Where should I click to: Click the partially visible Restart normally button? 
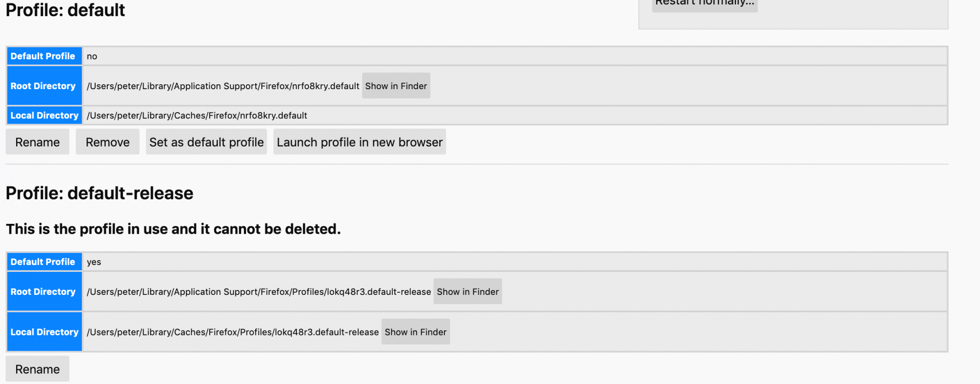click(x=705, y=5)
